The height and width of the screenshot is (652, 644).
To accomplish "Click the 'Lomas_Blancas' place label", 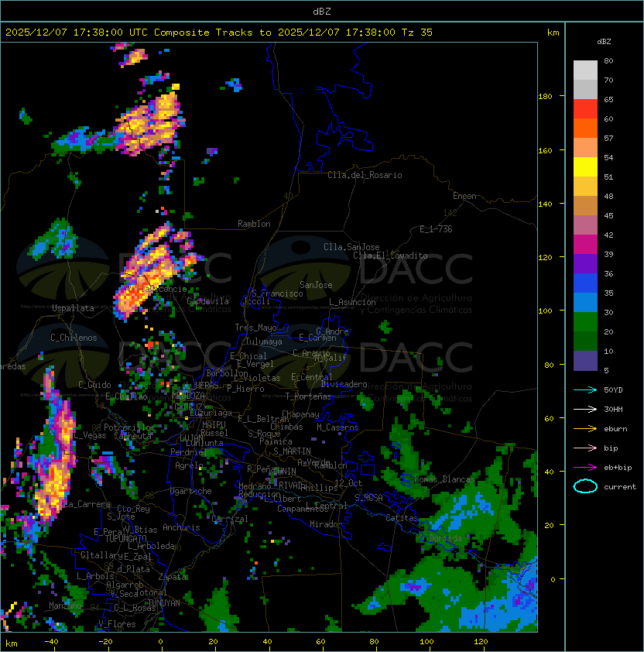I will point(444,479).
